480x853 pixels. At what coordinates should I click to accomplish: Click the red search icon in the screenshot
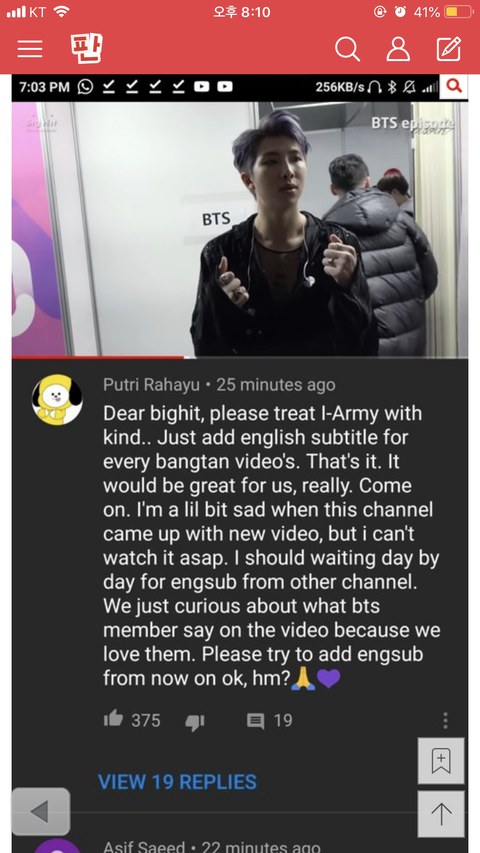click(x=454, y=86)
